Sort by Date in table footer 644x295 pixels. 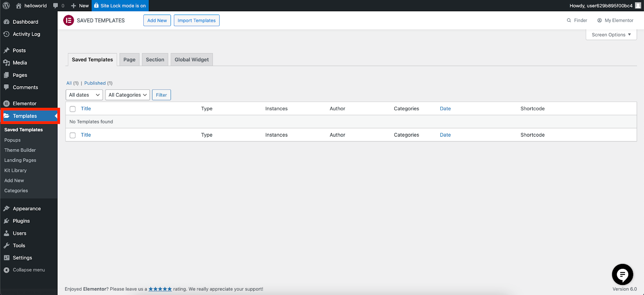[x=445, y=135]
